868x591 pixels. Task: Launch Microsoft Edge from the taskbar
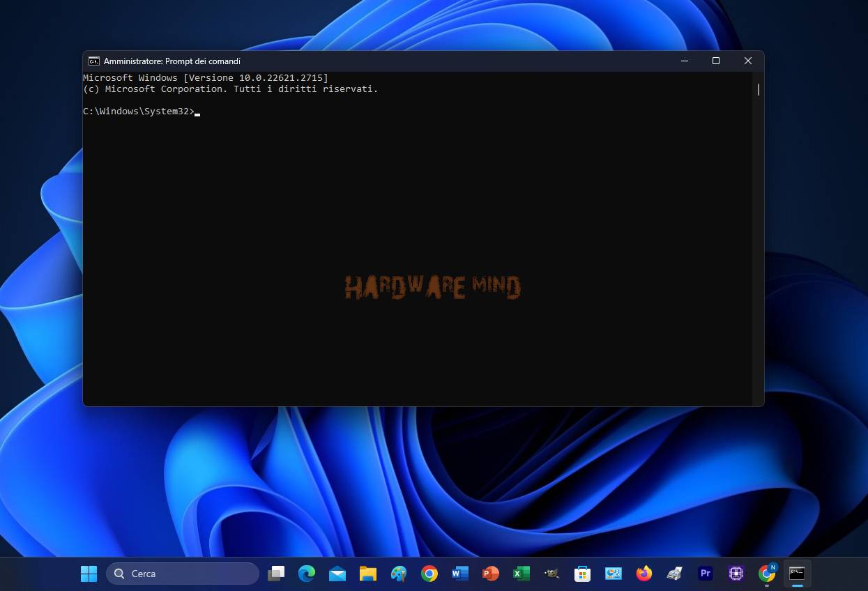pos(307,574)
